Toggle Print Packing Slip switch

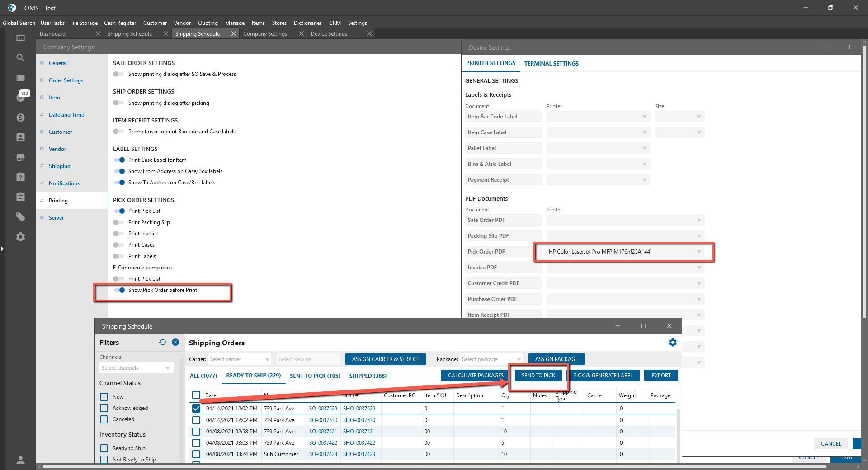click(119, 222)
